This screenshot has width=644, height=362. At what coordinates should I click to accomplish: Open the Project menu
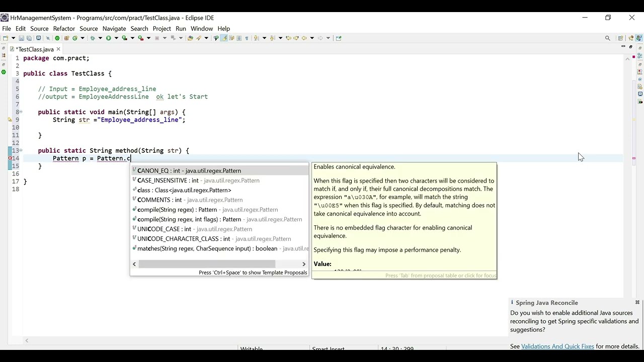pyautogui.click(x=162, y=29)
